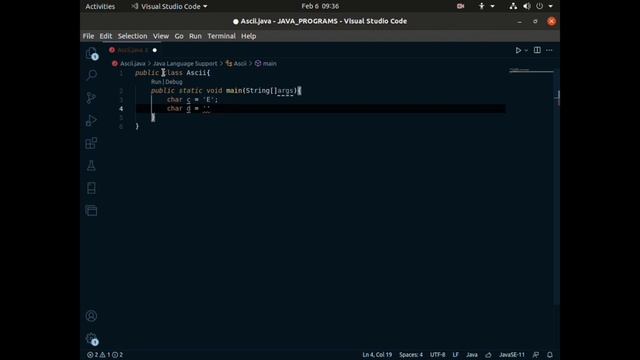Click Java Language Support breadcrumb
The height and width of the screenshot is (360, 640).
point(185,64)
